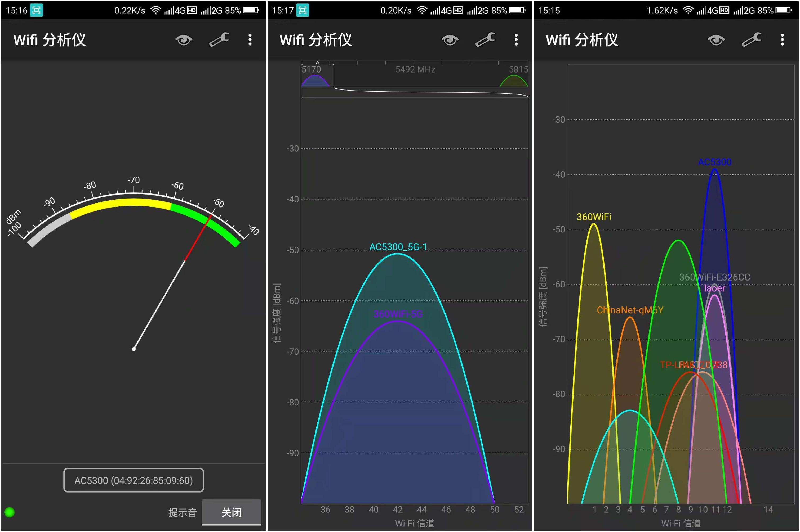Tap the 提示音 label
The image size is (800, 532).
182,512
